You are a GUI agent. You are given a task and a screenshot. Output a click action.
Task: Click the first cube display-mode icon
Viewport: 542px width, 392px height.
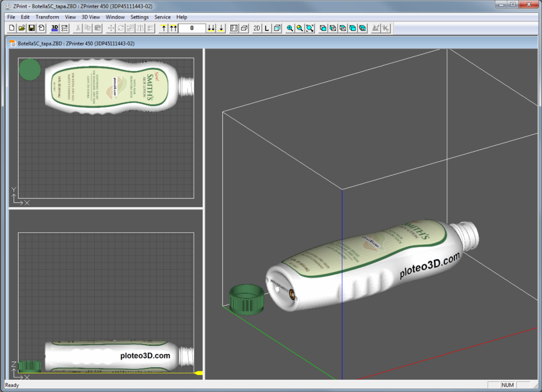click(323, 28)
